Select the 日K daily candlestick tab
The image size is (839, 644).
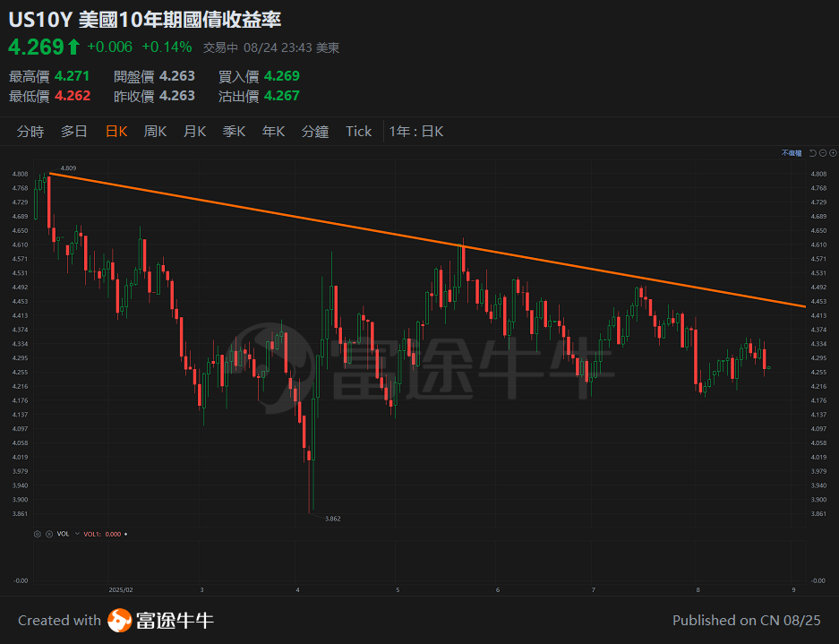coord(116,131)
